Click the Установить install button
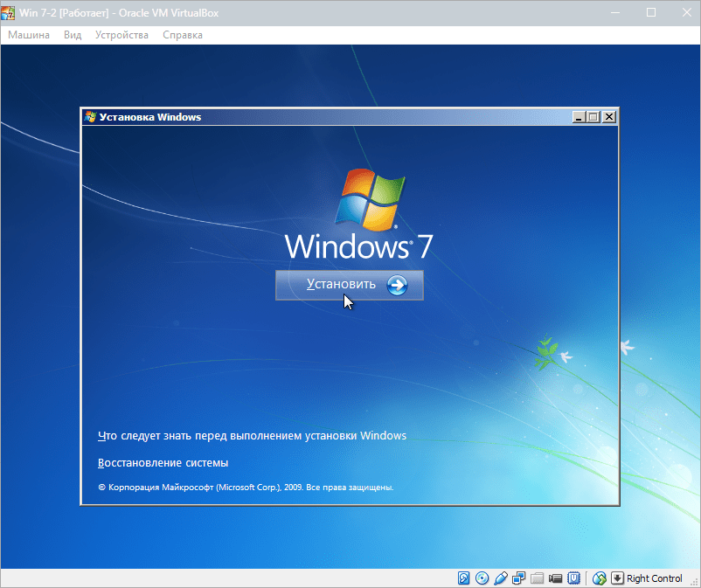The height and width of the screenshot is (588, 701). (349, 285)
